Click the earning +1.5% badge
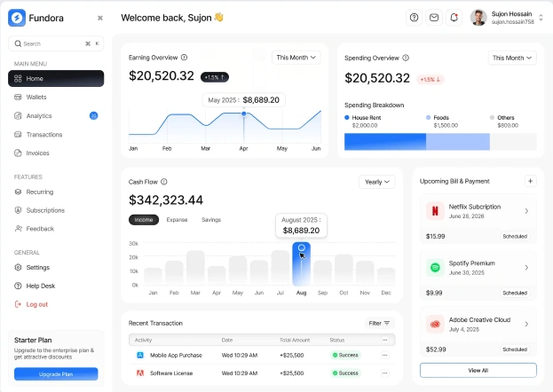 point(215,77)
